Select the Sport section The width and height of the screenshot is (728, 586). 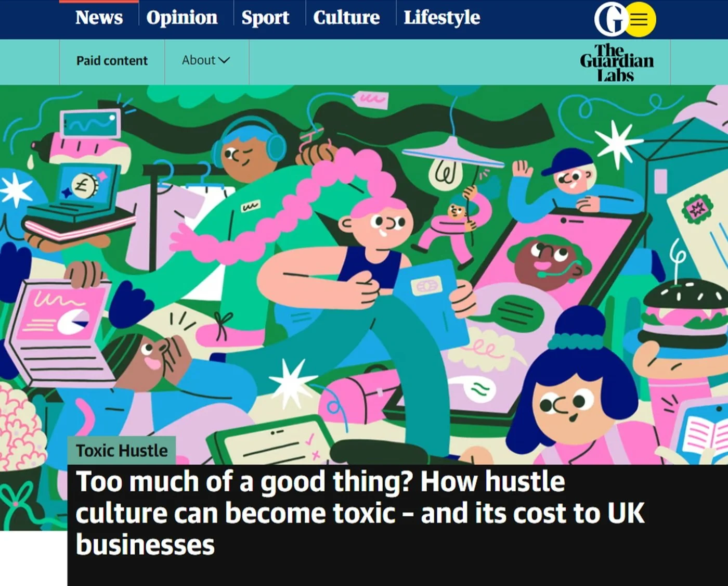265,17
